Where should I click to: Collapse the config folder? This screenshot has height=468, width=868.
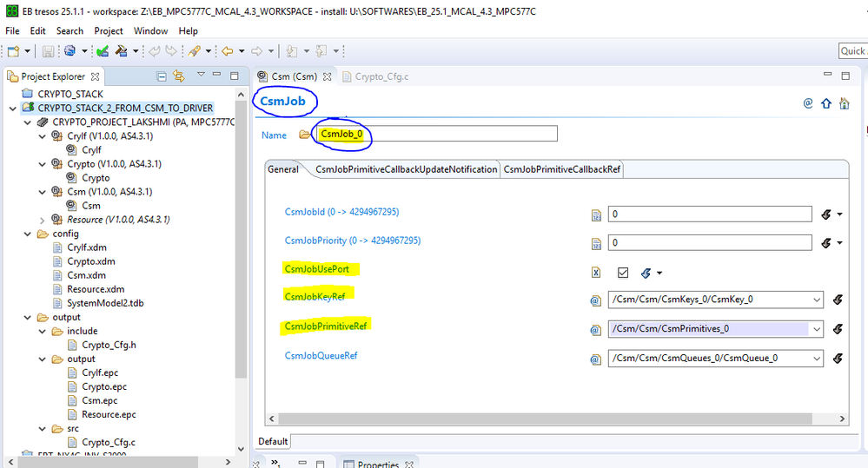[27, 234]
